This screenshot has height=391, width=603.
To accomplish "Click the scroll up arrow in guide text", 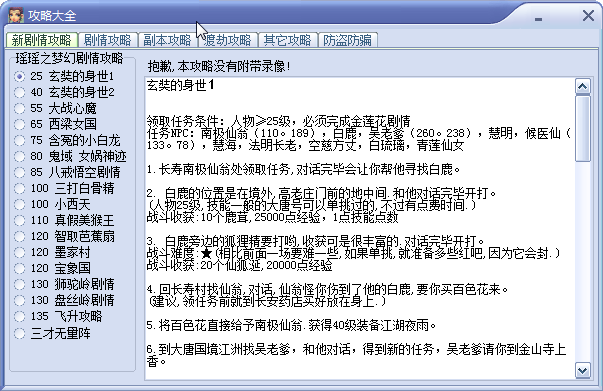I will coord(583,87).
